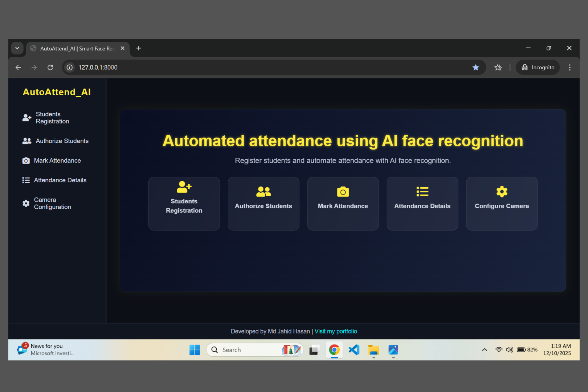The image size is (588, 392).
Task: Click the Attendance Details list card
Action: tap(422, 203)
